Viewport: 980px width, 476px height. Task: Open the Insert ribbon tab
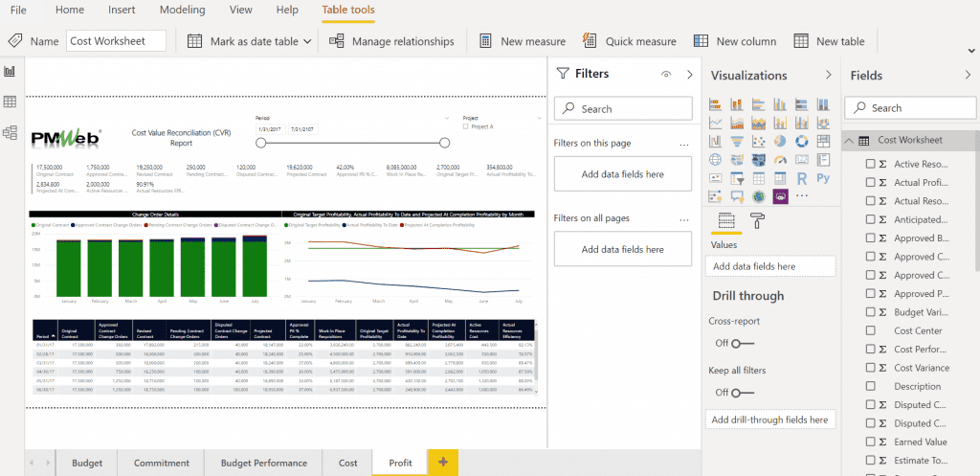coord(122,10)
